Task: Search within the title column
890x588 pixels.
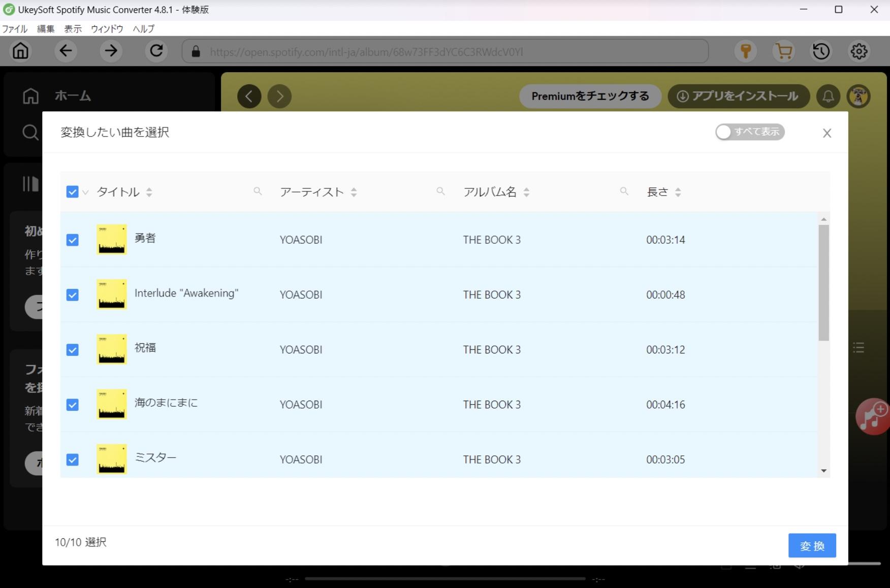Action: click(258, 191)
